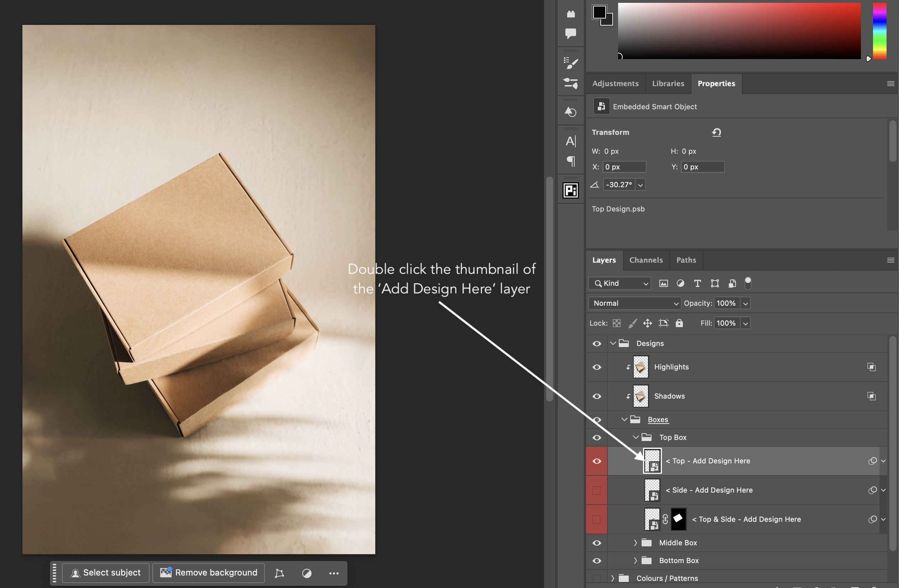Turn off the layer filtering switch

[748, 283]
